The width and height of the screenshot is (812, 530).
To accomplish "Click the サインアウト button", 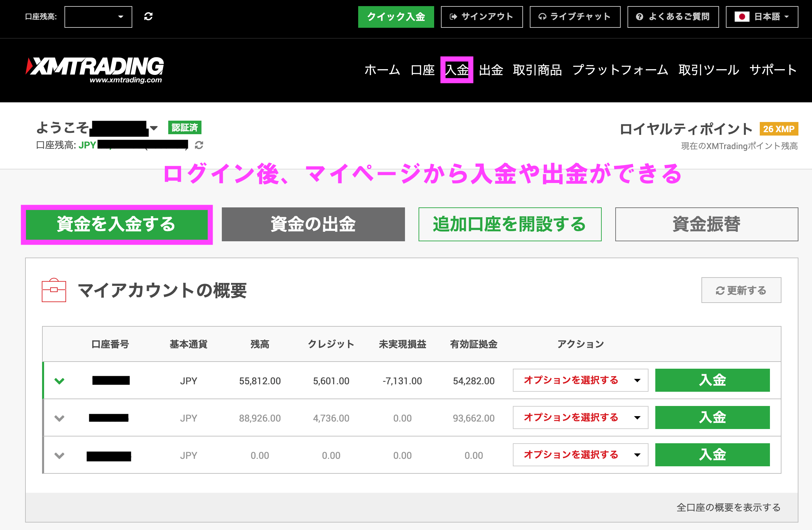I will tap(482, 17).
